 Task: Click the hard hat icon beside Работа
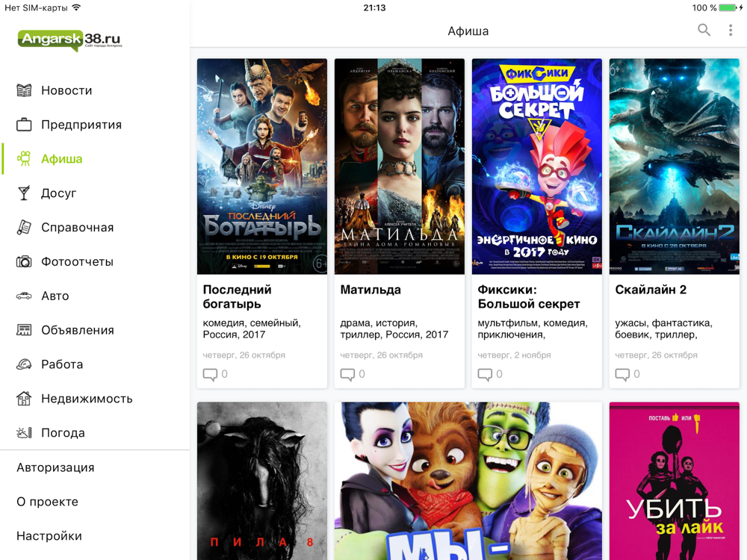24,364
